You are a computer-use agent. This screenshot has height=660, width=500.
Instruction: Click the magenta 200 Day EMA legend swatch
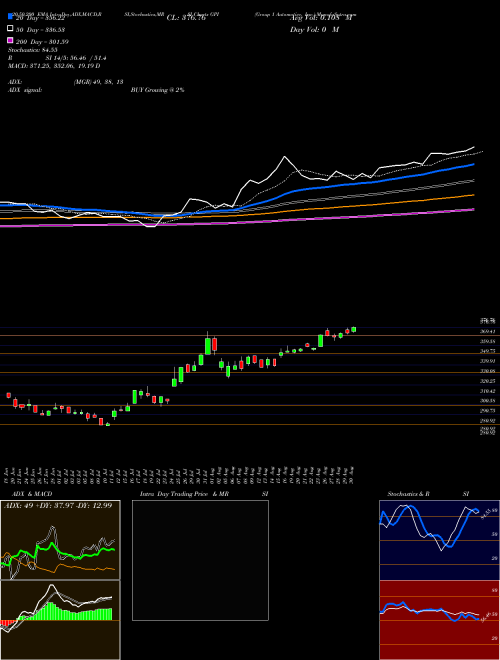tap(10, 40)
